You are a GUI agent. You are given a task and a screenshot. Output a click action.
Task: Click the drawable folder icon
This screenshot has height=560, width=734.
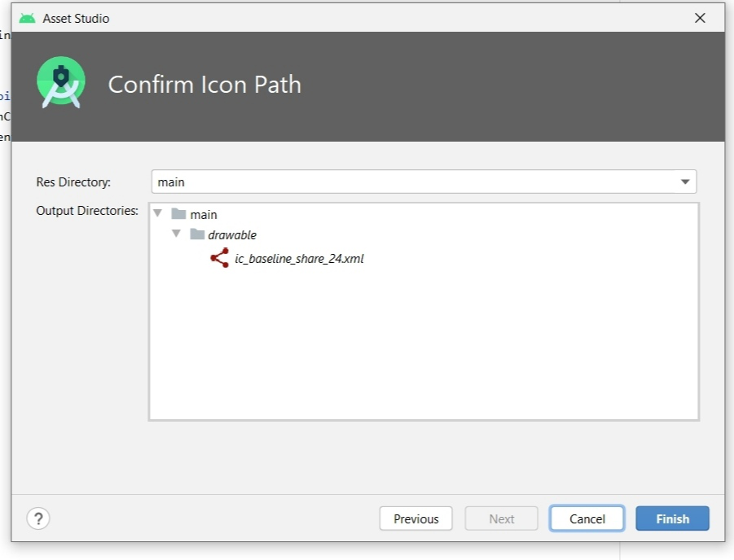tap(197, 234)
